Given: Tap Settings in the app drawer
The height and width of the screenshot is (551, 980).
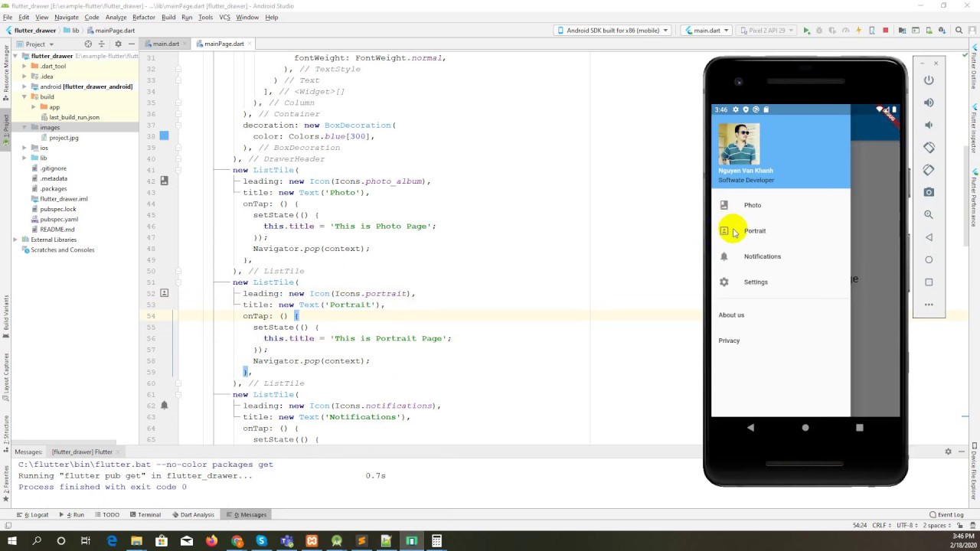Looking at the screenshot, I should [x=781, y=282].
